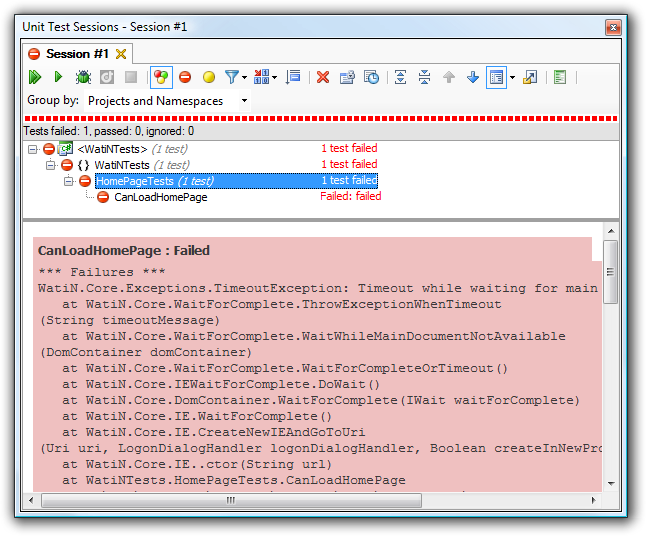Click the gray up arrow previous item

[x=449, y=77]
